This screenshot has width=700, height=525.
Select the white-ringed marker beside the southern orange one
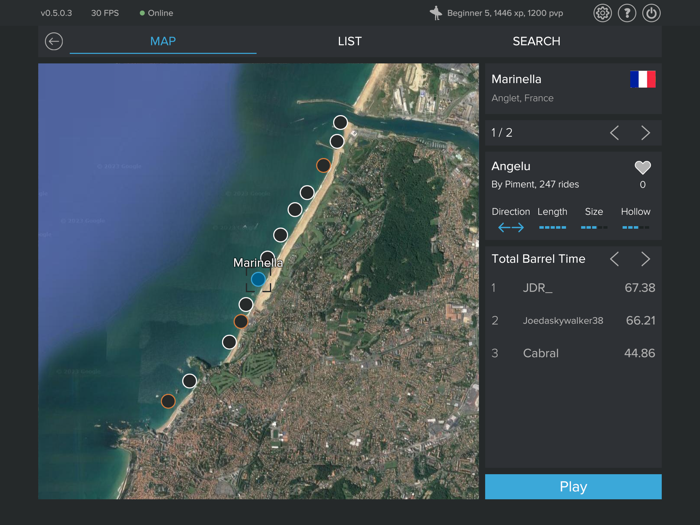pyautogui.click(x=189, y=381)
